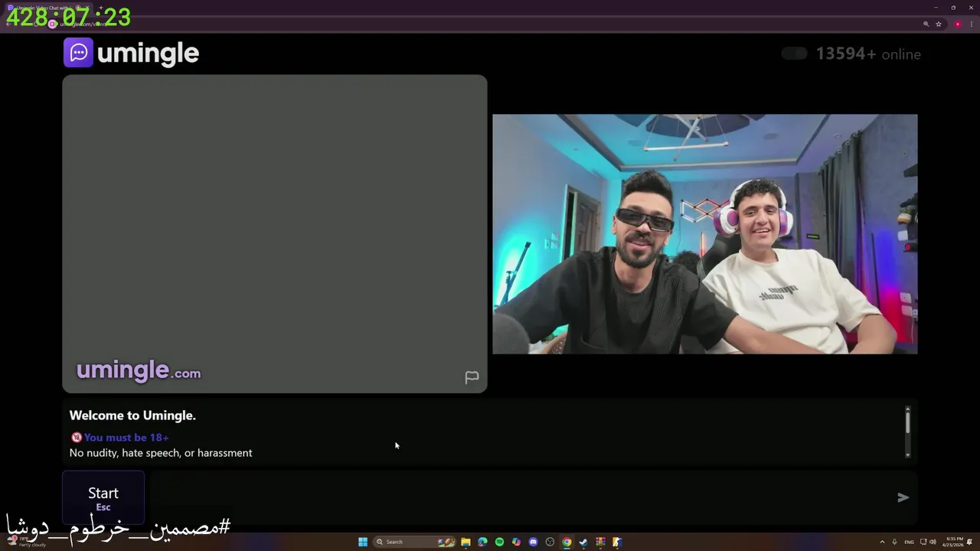Click the "Welcome to Umingle." heading
The image size is (980, 551).
pyautogui.click(x=132, y=416)
